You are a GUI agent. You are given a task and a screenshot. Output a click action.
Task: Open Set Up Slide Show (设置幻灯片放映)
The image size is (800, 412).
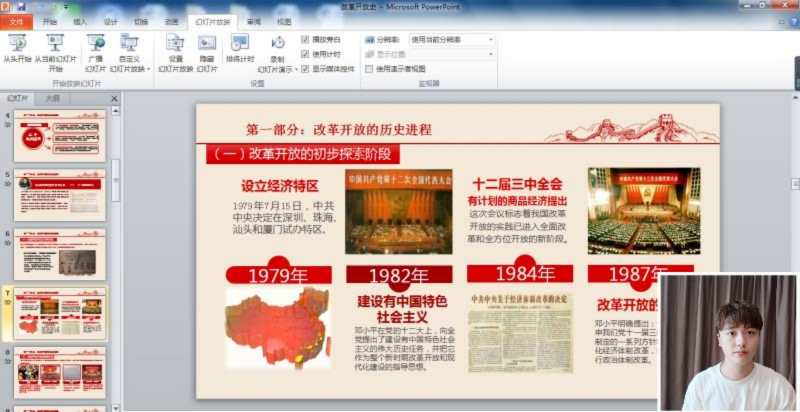(x=175, y=53)
